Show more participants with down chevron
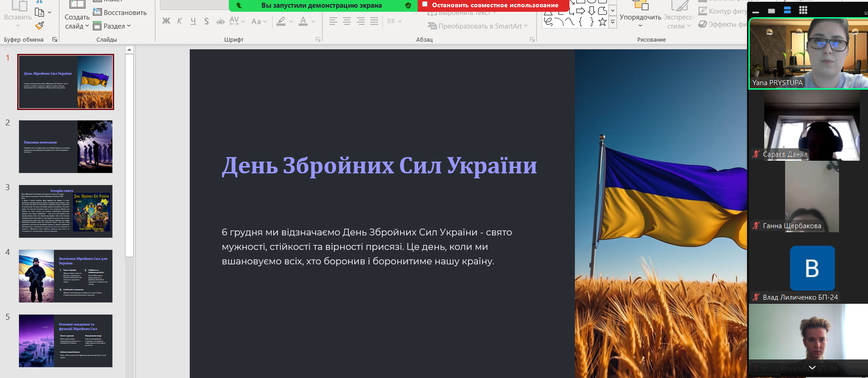The height and width of the screenshot is (378, 868). click(x=812, y=368)
